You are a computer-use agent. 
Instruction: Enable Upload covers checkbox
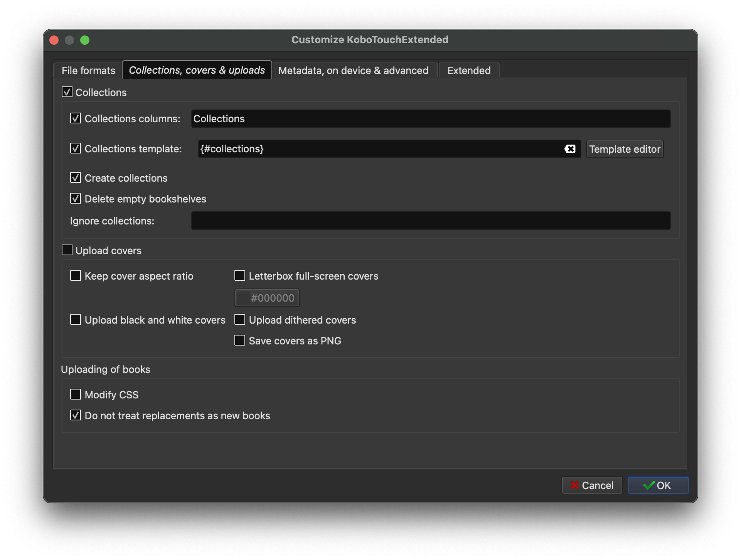[67, 250]
